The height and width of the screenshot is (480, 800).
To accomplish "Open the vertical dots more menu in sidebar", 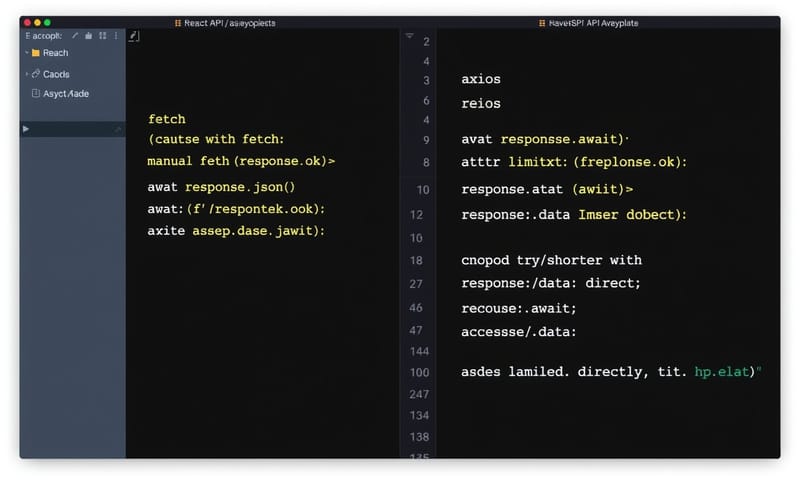I will 116,35.
